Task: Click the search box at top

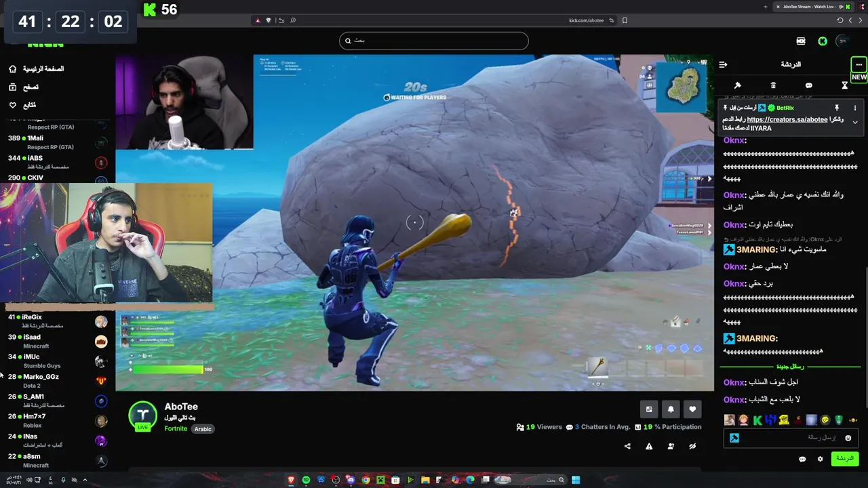Action: coord(433,41)
